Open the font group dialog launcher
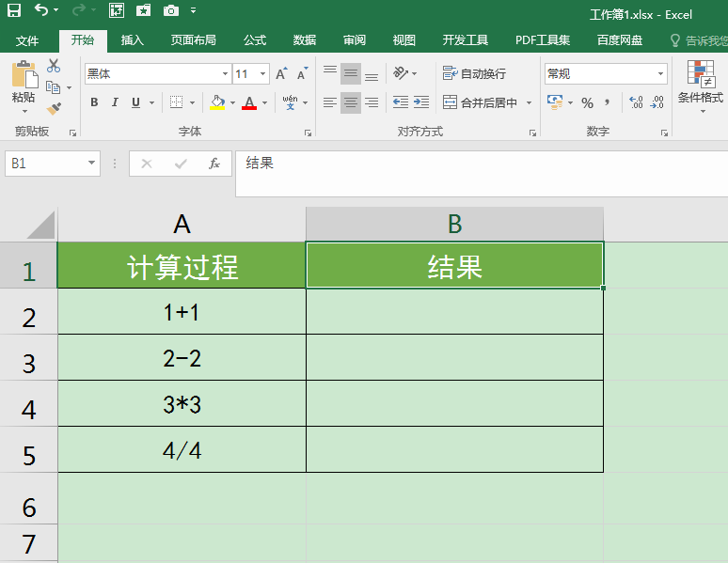The image size is (728, 563). click(308, 133)
